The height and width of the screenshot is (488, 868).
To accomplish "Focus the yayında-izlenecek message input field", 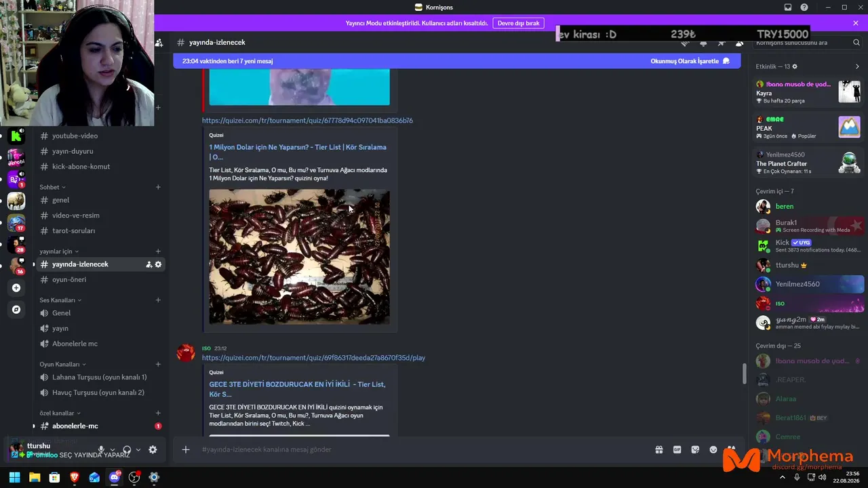I will tap(424, 449).
